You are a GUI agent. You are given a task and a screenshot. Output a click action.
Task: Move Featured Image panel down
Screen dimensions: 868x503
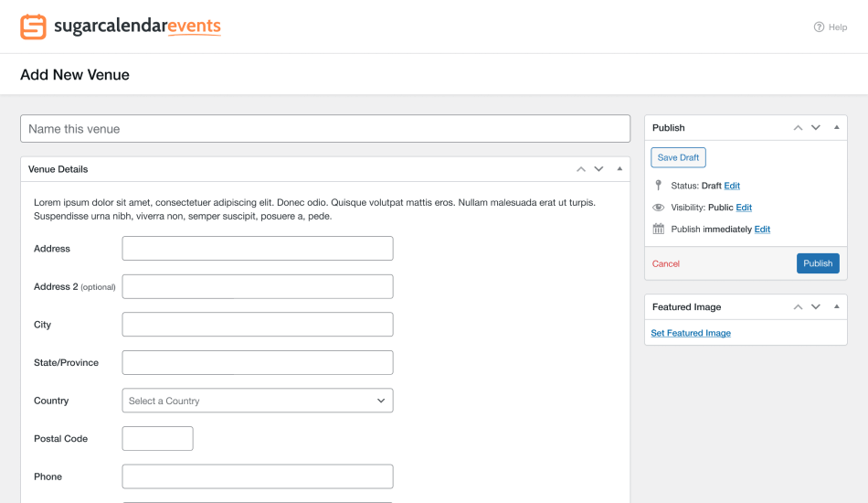click(x=816, y=307)
